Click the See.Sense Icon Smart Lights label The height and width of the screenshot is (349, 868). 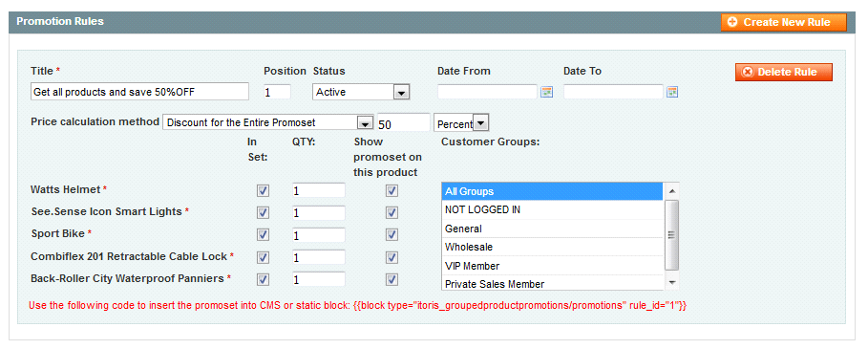pos(106,211)
